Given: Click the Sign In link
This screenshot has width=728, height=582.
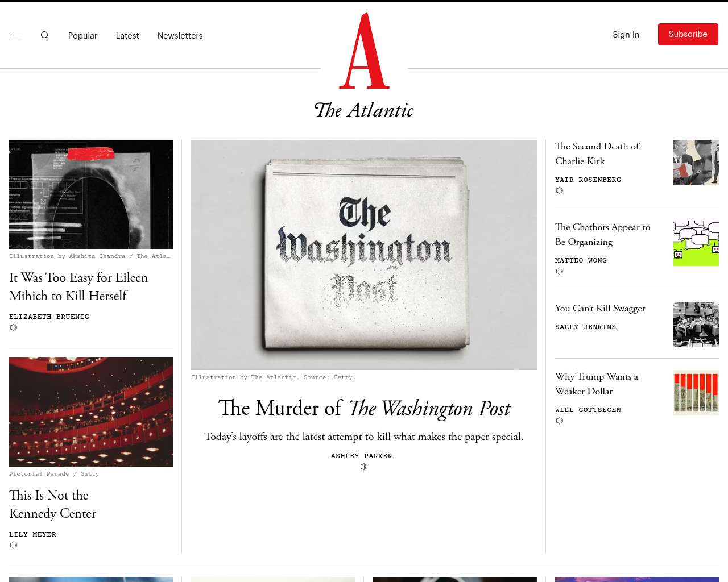Looking at the screenshot, I should pyautogui.click(x=626, y=35).
